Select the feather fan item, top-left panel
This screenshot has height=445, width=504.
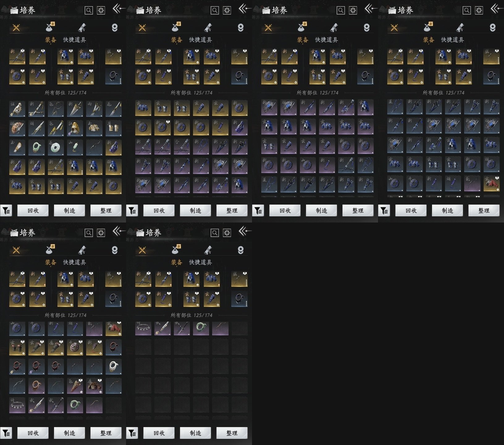pos(17,128)
